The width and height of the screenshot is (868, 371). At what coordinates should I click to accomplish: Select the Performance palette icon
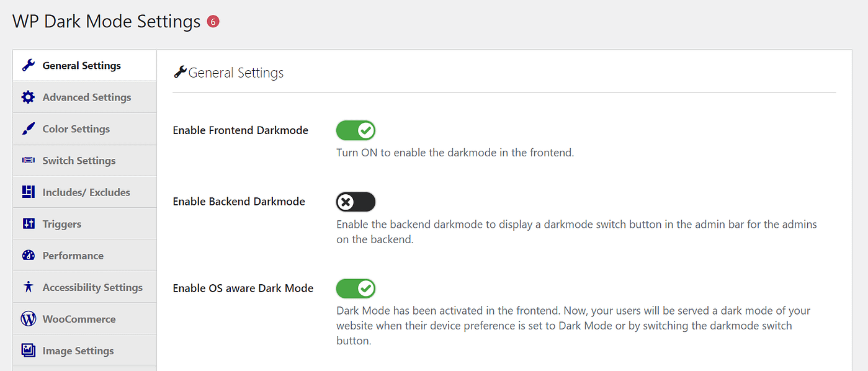coord(29,255)
